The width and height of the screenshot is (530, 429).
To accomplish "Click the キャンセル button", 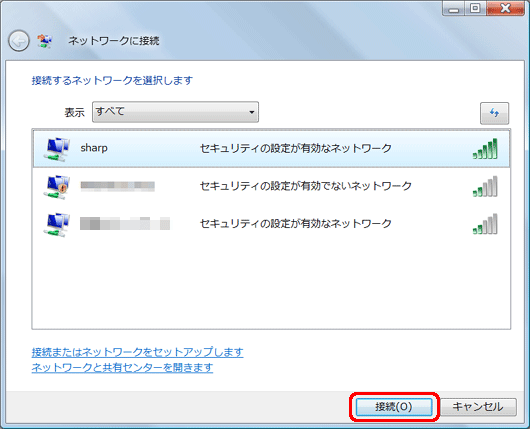I will click(x=478, y=407).
